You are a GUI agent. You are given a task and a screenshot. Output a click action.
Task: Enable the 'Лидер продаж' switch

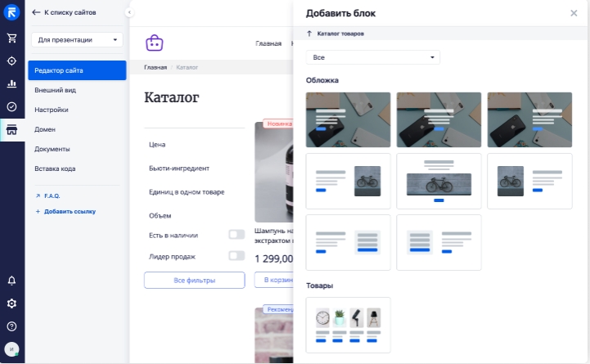(236, 256)
